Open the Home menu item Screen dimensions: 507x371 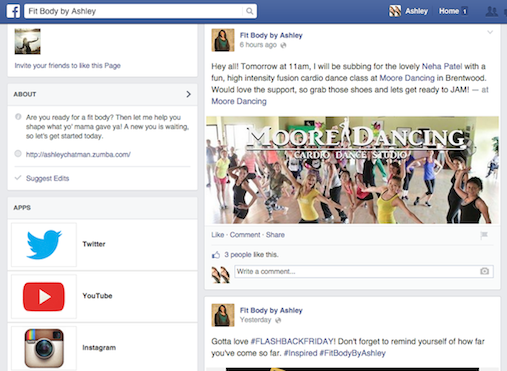pyautogui.click(x=449, y=11)
